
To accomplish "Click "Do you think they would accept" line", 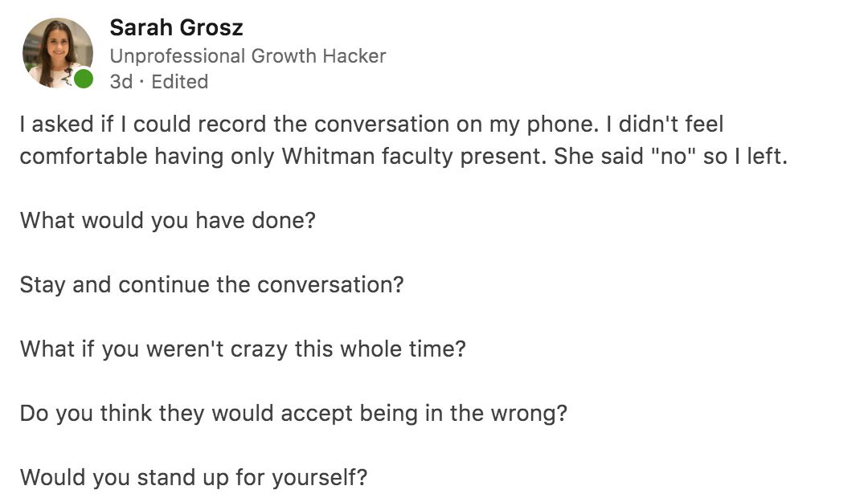I will [x=293, y=414].
